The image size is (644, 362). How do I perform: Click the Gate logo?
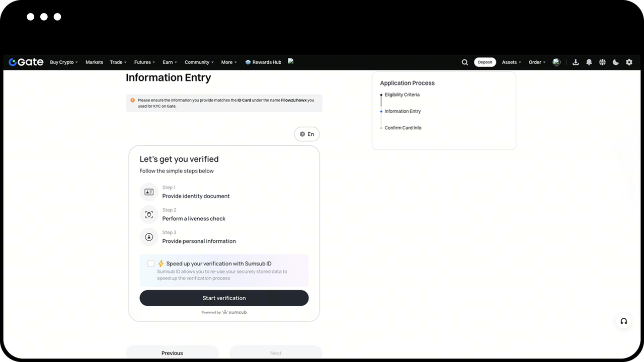click(x=26, y=62)
